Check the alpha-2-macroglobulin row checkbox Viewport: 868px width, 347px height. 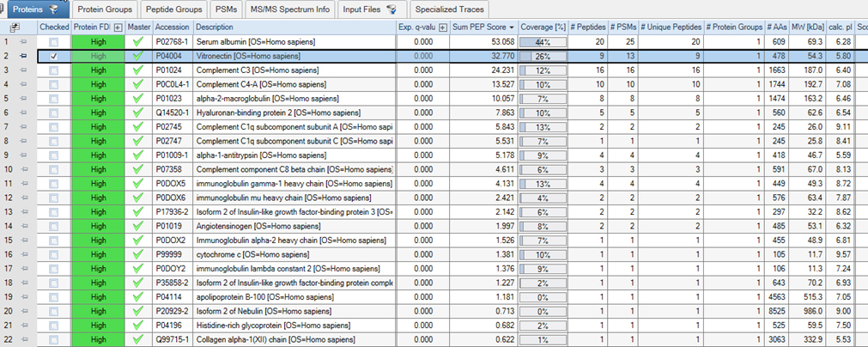tap(54, 99)
